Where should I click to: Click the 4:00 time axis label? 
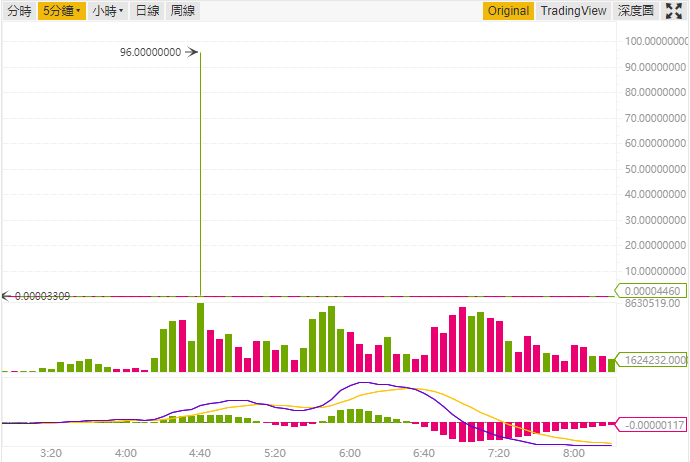[125, 453]
